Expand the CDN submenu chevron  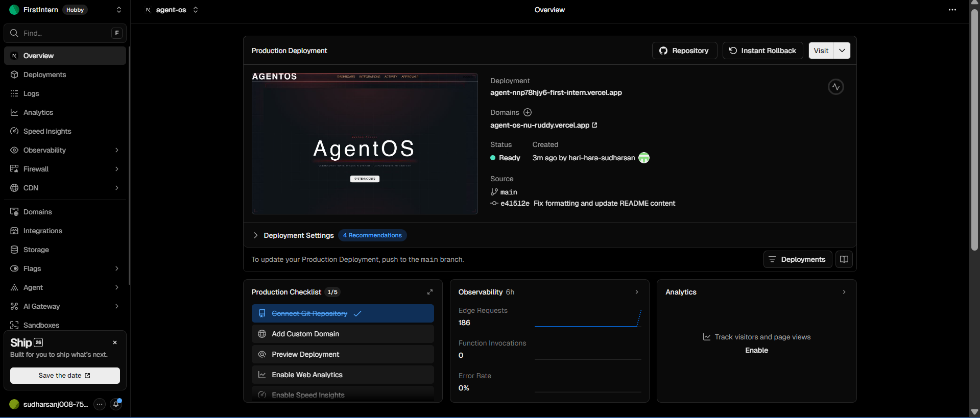coord(117,188)
